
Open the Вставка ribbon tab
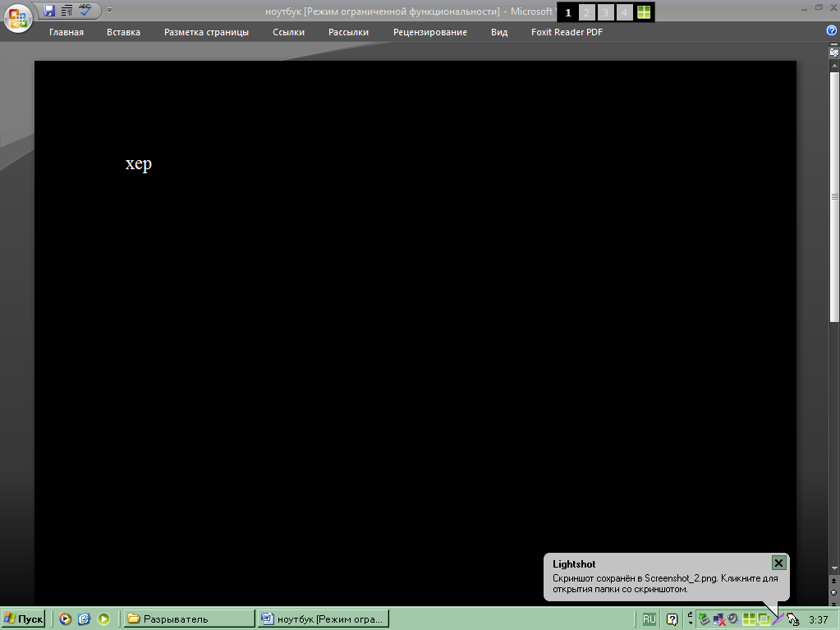pos(123,32)
